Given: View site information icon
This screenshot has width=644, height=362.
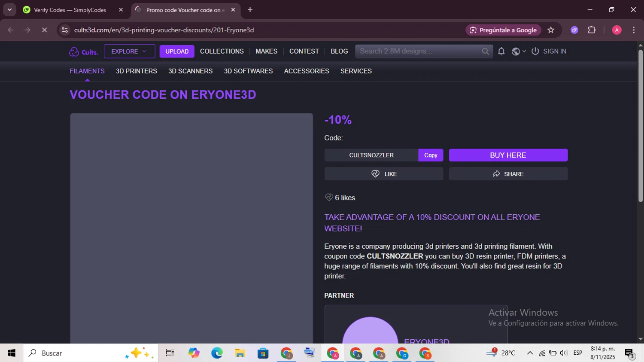Looking at the screenshot, I should [x=65, y=30].
